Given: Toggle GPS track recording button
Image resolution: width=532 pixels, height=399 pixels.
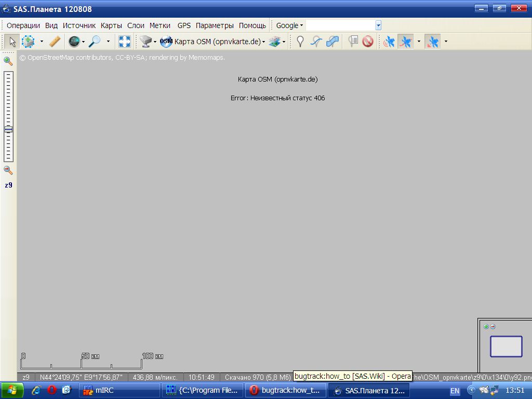Looking at the screenshot, I should pos(405,42).
